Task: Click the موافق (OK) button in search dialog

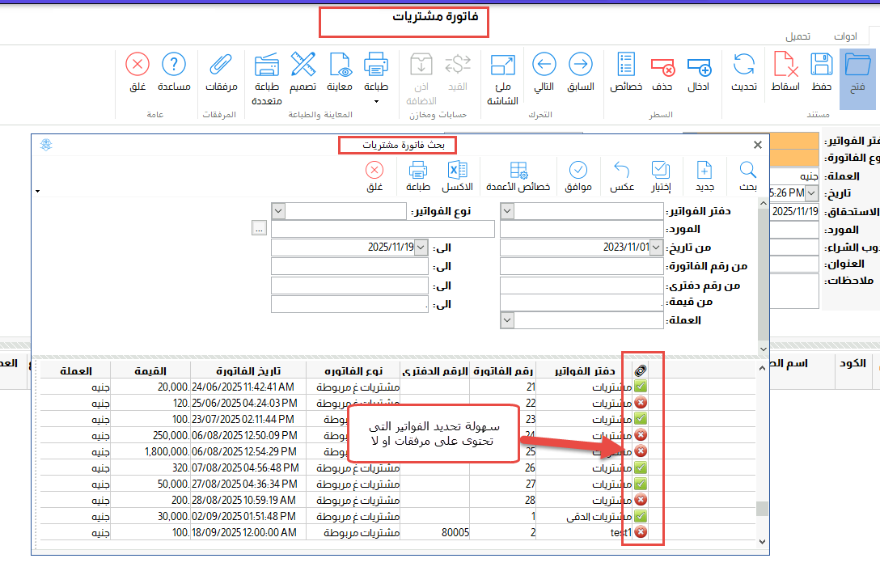Action: [577, 175]
